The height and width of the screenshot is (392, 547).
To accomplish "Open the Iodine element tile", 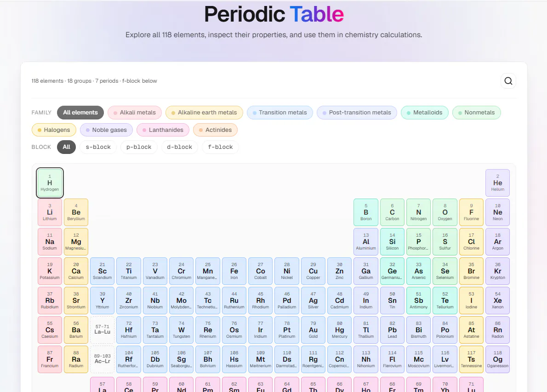I will point(471,300).
